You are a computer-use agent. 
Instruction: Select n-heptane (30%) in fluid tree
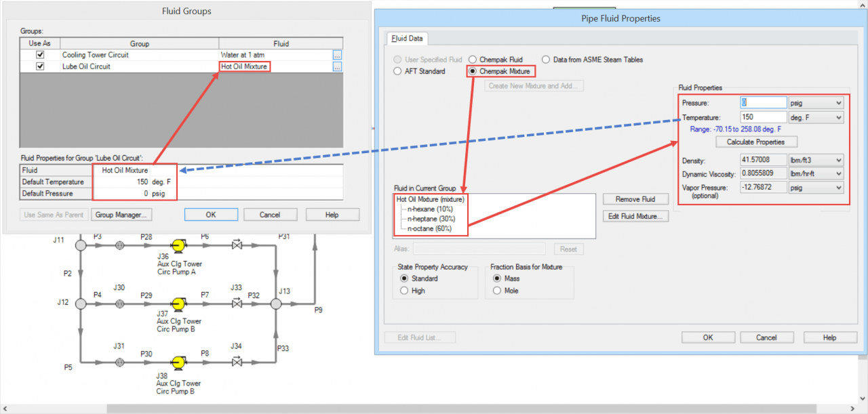click(x=433, y=220)
